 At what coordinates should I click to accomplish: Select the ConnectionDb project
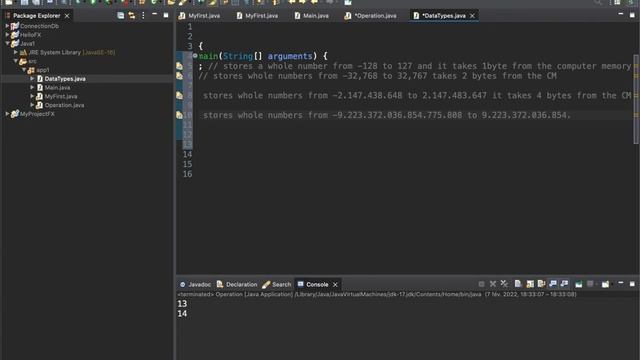point(39,26)
